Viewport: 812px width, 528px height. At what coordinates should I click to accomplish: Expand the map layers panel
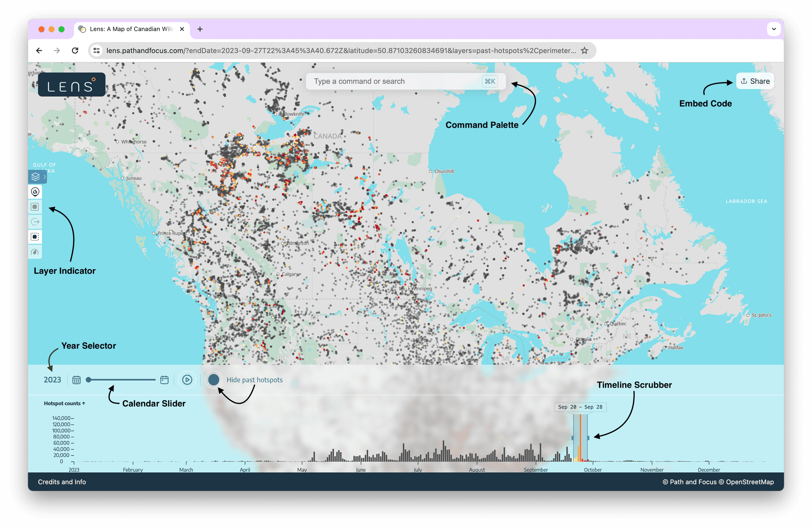[x=37, y=177]
